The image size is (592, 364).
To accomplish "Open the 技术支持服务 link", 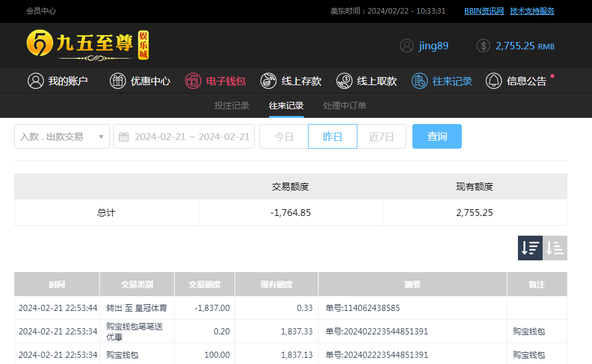I will pyautogui.click(x=532, y=10).
